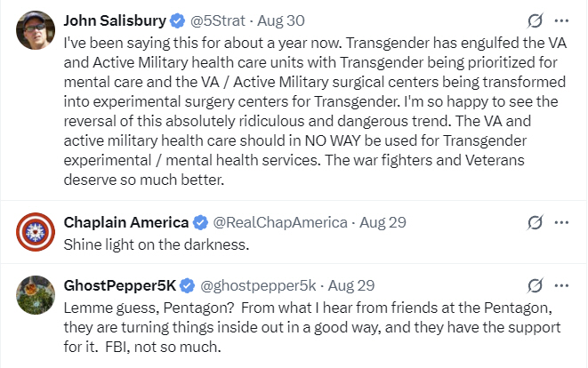Open the Aug 30 timestamp on John Salisbury's post
The height and width of the screenshot is (368, 588).
281,20
